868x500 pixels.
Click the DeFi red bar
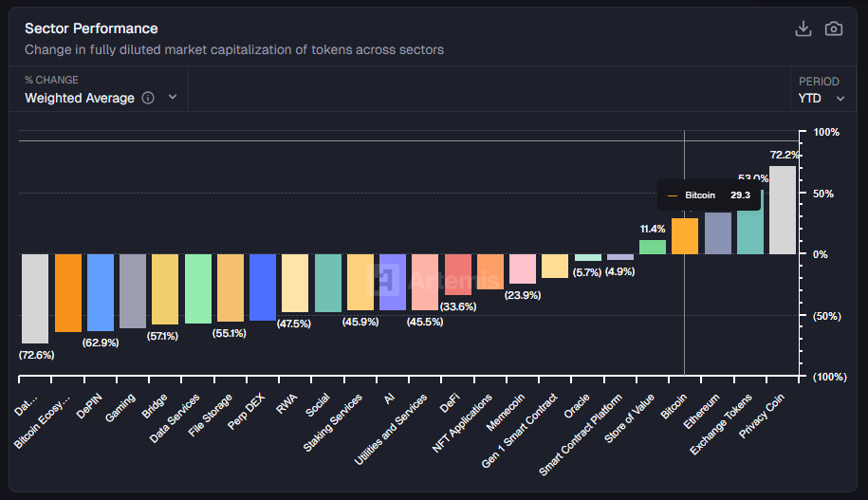(x=458, y=274)
